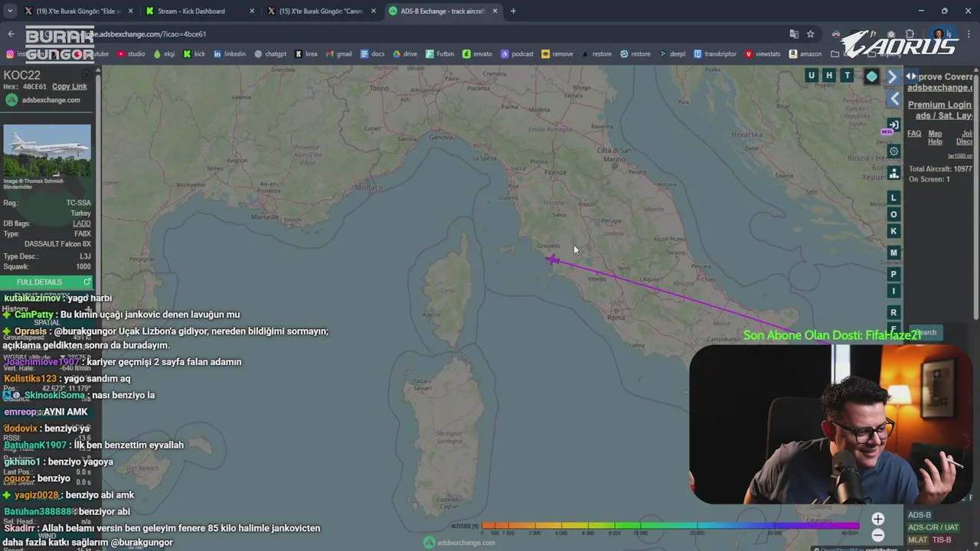Zoom in with the map plus button

(x=877, y=520)
